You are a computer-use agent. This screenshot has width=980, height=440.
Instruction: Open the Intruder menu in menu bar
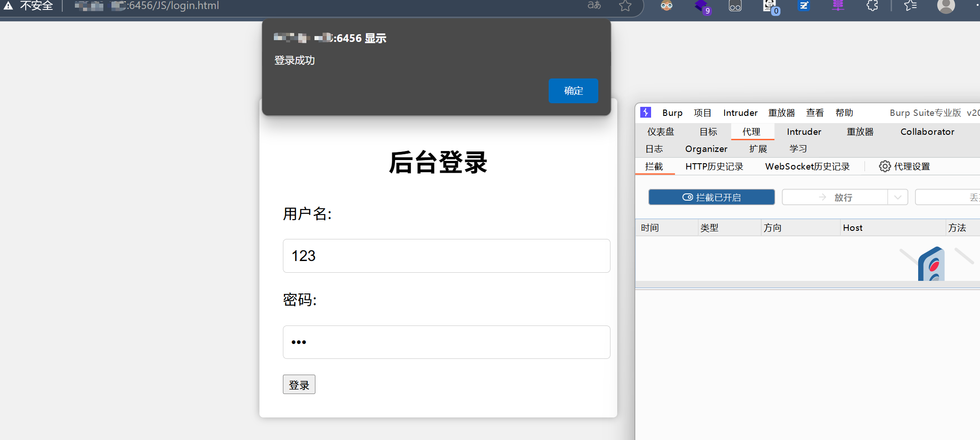point(740,113)
